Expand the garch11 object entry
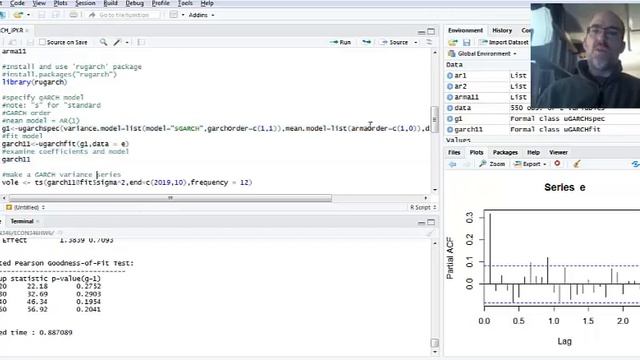Screen dimensions: 640x360 450,129
